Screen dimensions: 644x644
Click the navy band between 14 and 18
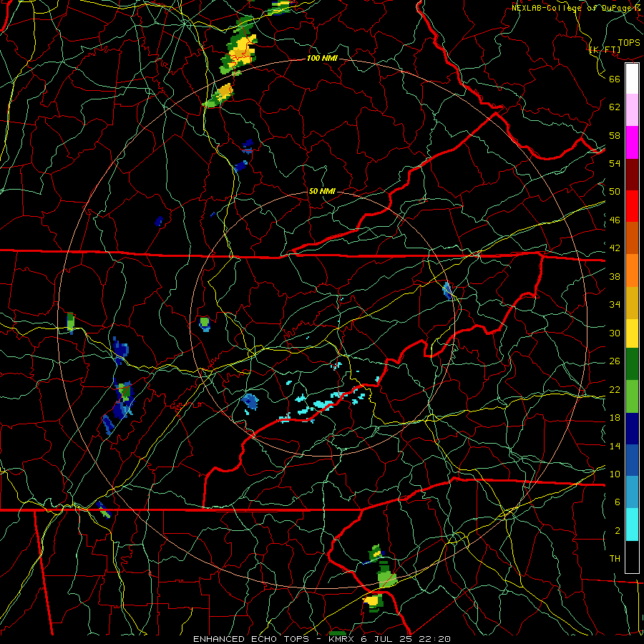click(632, 429)
